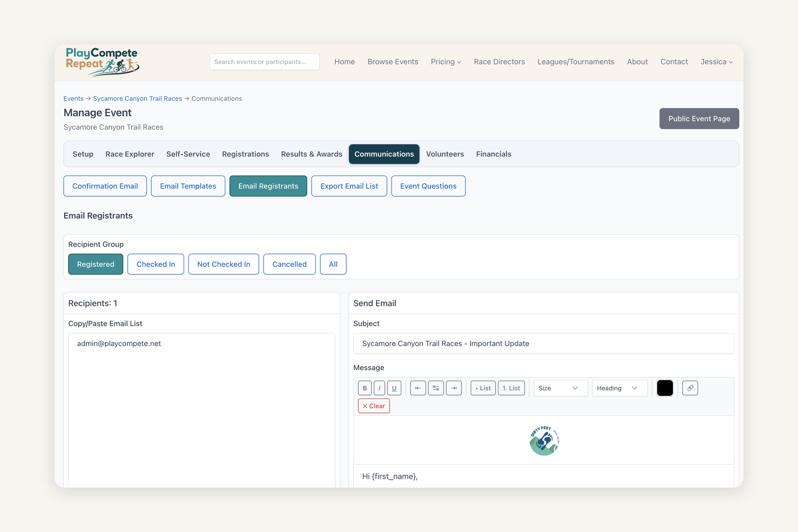Expand the Pricing menu
This screenshot has height=532, width=798.
(x=446, y=62)
